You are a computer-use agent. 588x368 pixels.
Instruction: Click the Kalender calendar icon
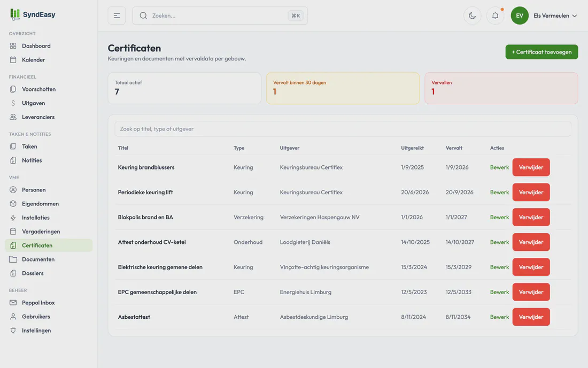[13, 60]
